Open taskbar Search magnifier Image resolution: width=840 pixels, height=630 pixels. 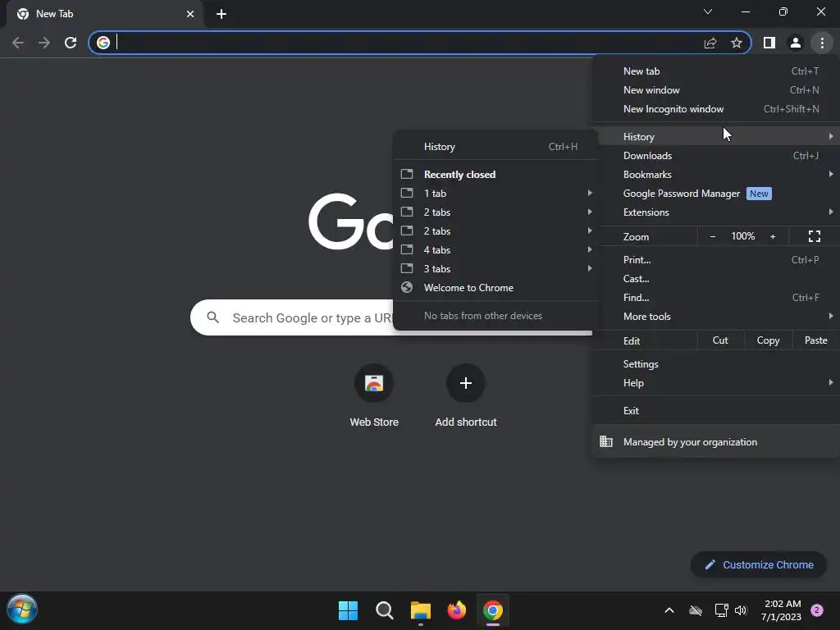click(385, 610)
